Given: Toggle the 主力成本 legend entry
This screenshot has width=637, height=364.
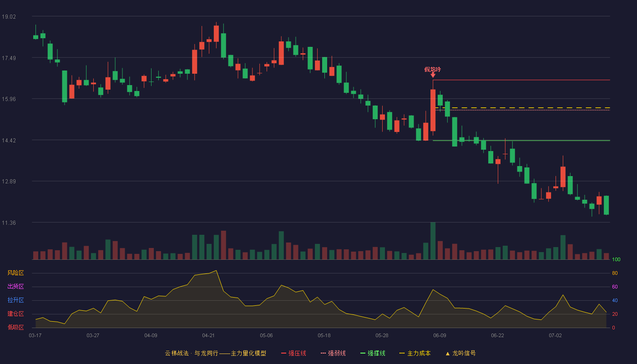Looking at the screenshot, I should [x=415, y=353].
